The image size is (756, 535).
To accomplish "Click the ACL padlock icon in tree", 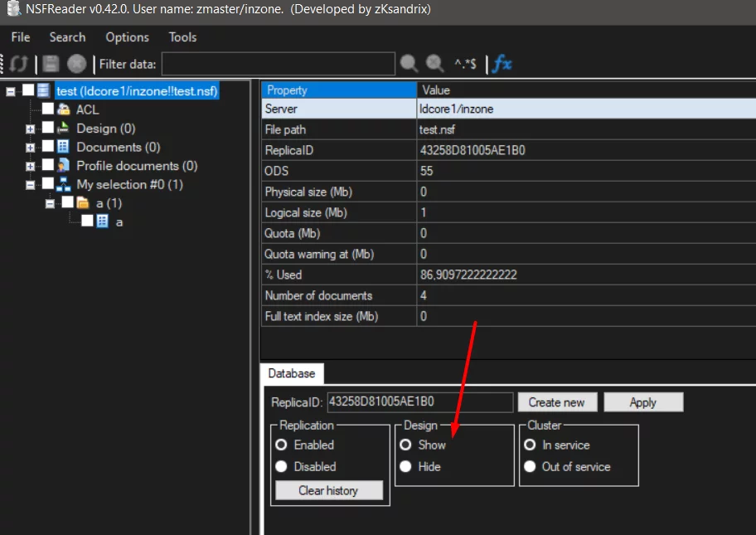I will [63, 109].
